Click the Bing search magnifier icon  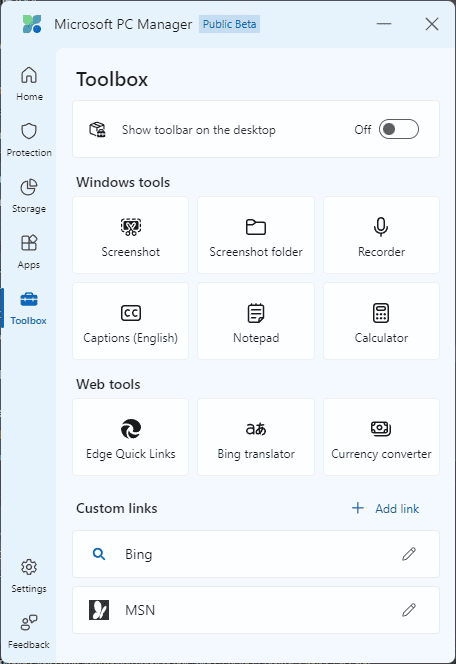99,554
